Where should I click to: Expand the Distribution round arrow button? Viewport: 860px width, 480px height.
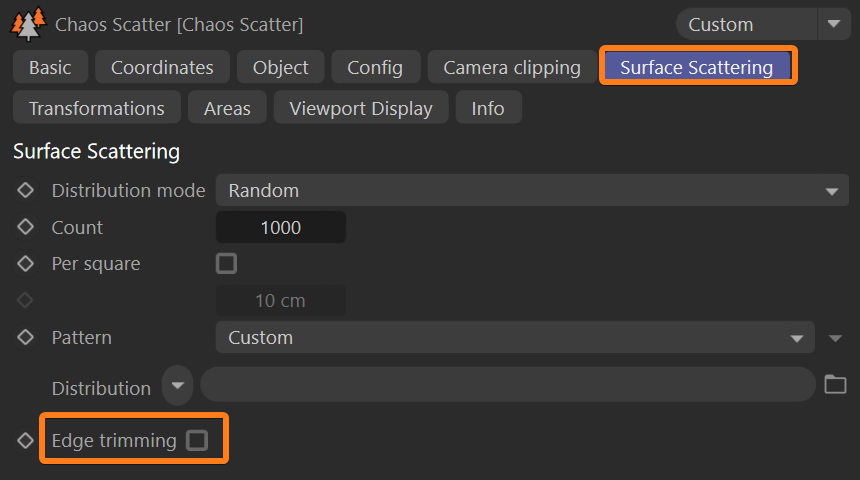point(178,385)
